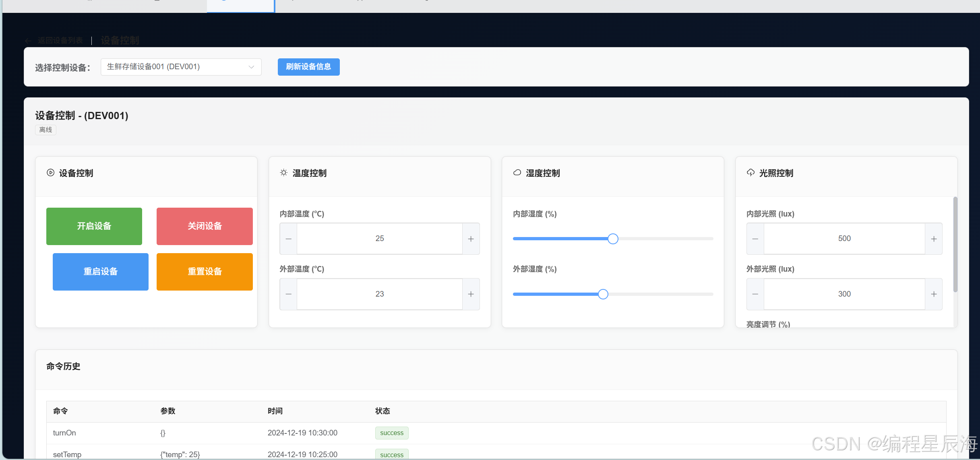The image size is (980, 460).
Task: Click the light icon in 光照控制 header
Action: [751, 173]
